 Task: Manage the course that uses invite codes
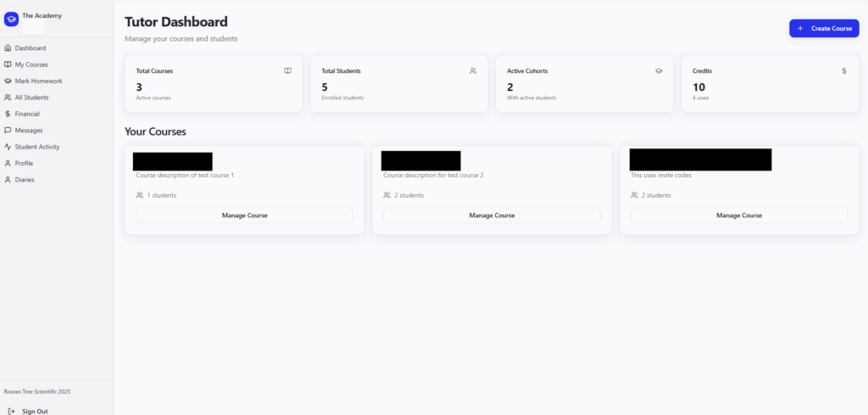pos(738,216)
